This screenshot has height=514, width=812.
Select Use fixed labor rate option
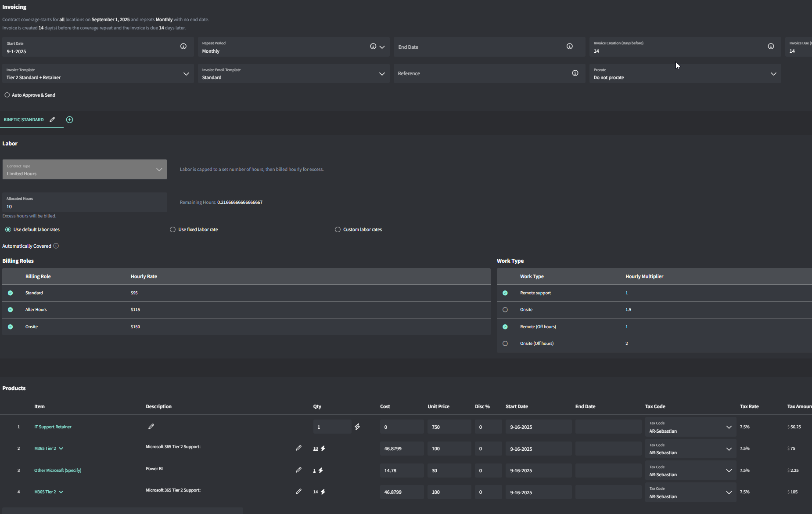tap(172, 229)
